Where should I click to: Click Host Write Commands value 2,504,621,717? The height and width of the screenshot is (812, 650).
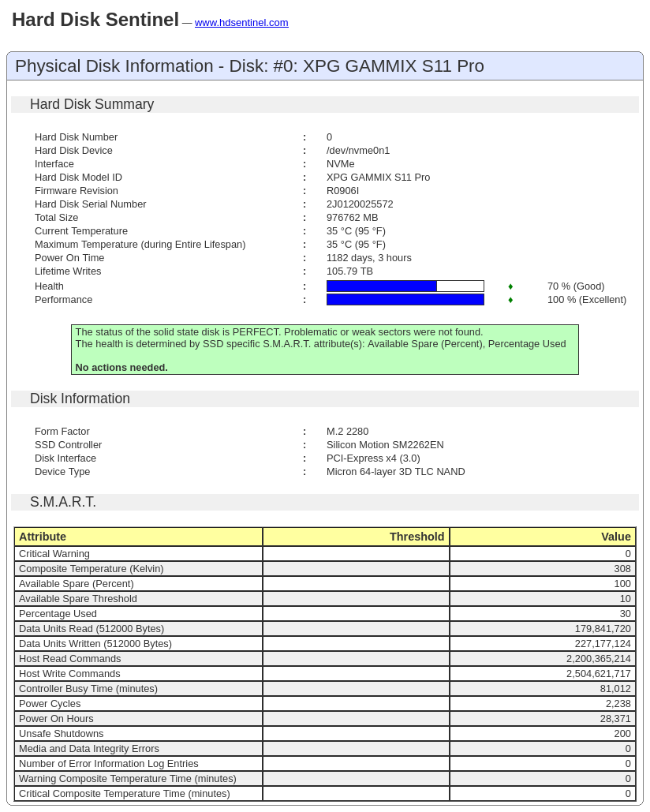(x=598, y=674)
